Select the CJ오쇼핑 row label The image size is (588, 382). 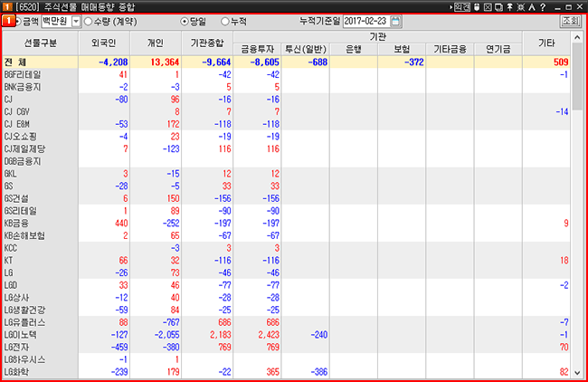pos(21,137)
